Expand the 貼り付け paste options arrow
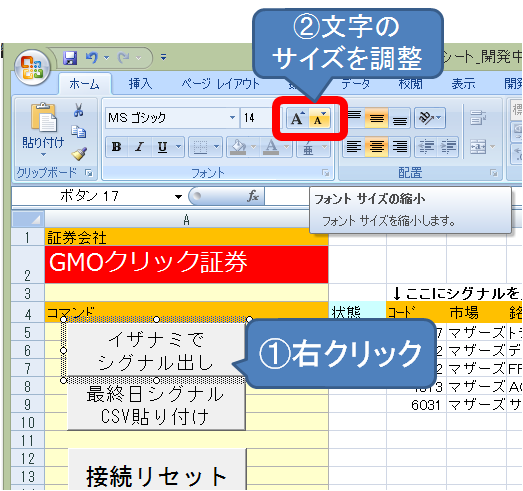Screen dimensions: 523x491 point(43,154)
